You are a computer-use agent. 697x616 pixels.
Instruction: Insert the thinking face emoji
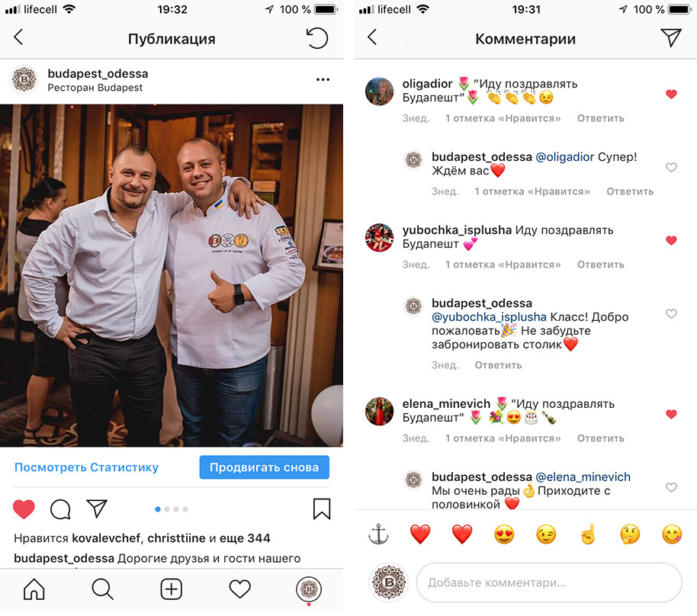[630, 534]
